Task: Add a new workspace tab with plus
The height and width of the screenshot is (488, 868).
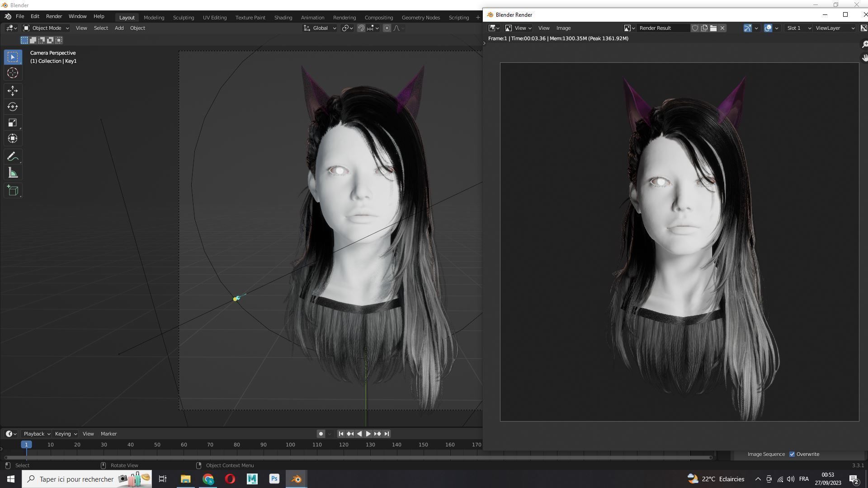Action: tap(478, 18)
